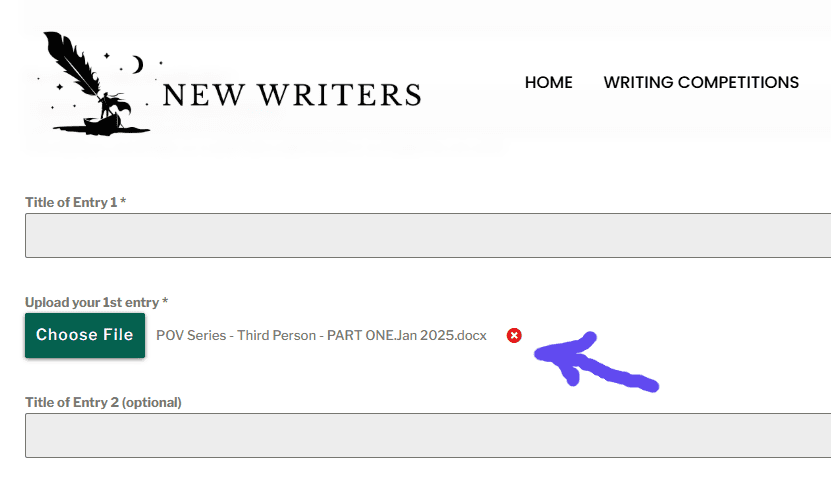Click the asterisk after Upload your 1st entry

click(x=165, y=301)
